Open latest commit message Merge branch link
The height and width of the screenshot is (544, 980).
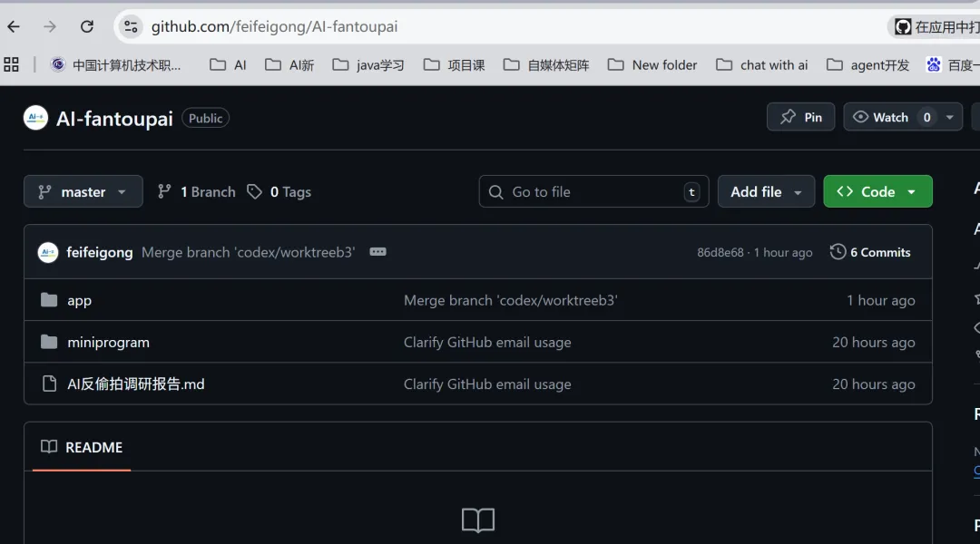coord(248,252)
